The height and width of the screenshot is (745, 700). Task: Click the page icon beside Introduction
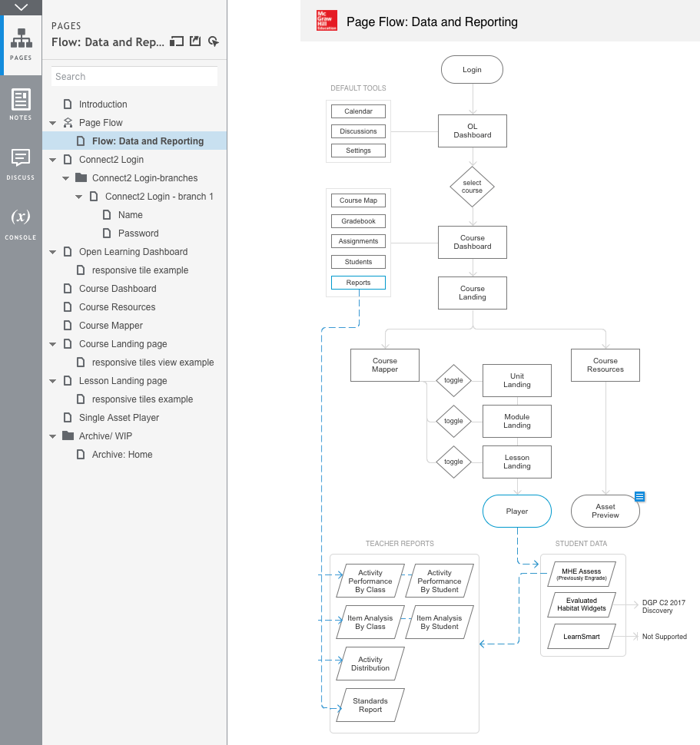pyautogui.click(x=68, y=104)
